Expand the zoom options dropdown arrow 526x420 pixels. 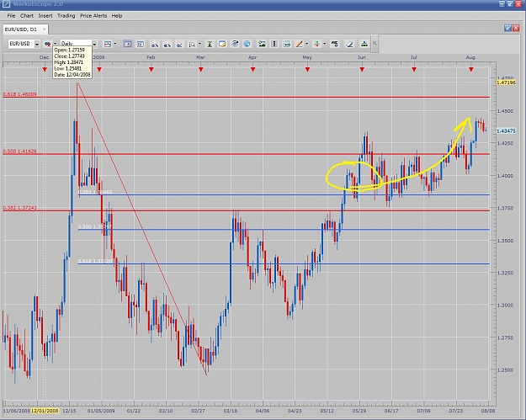pyautogui.click(x=199, y=44)
